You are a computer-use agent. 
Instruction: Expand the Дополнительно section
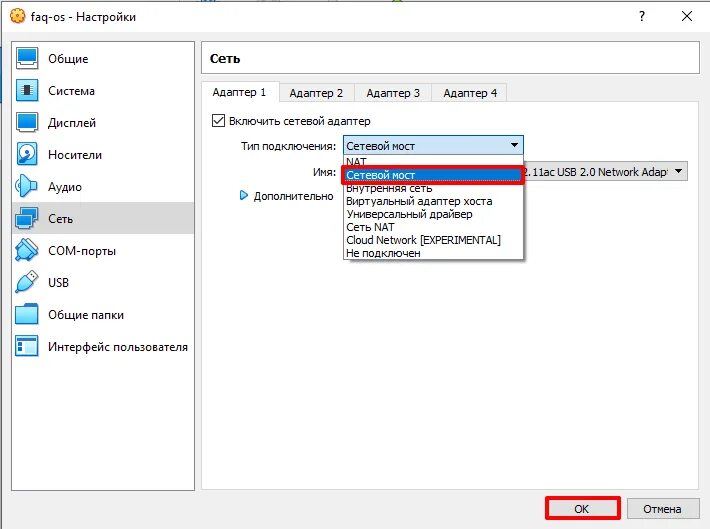[x=244, y=196]
